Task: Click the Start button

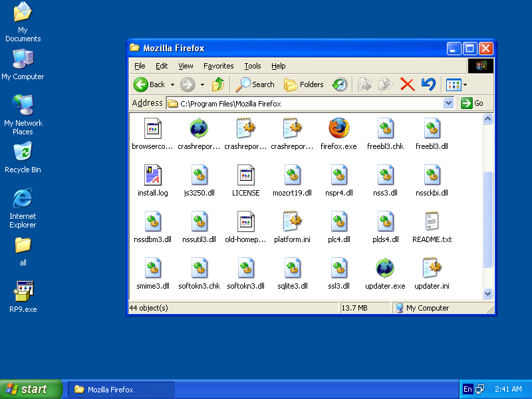Action: pos(31,389)
